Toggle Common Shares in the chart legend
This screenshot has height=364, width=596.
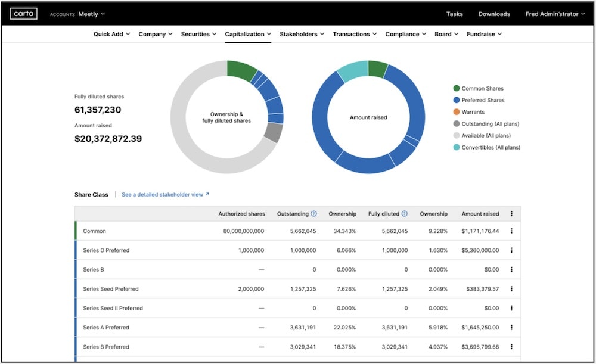tap(478, 88)
